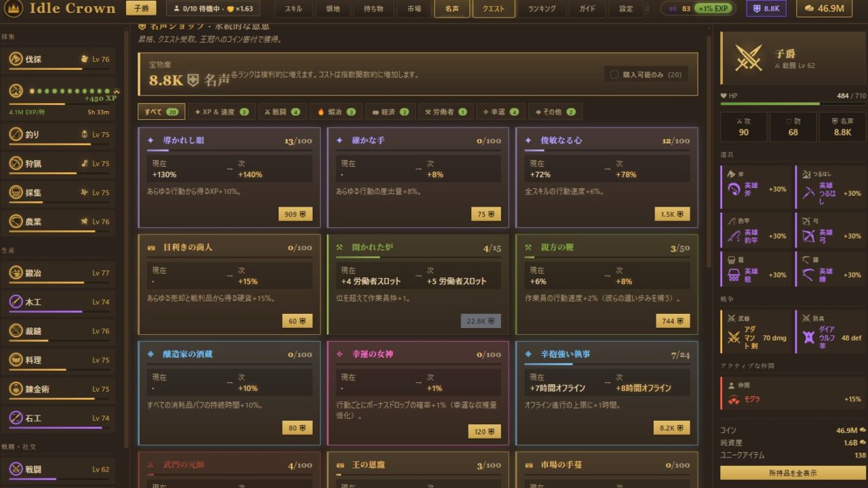Select the 狩猟 hunting skill icon
The image size is (868, 488).
pyautogui.click(x=16, y=163)
